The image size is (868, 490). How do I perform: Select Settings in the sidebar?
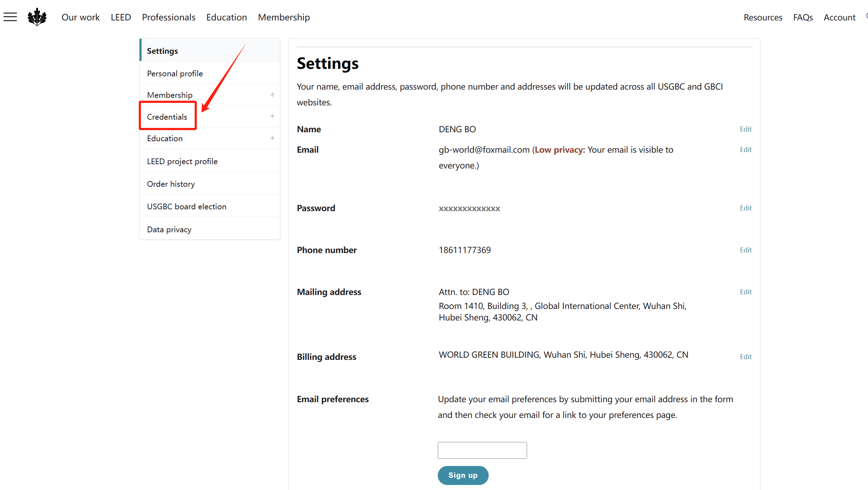[210, 51]
